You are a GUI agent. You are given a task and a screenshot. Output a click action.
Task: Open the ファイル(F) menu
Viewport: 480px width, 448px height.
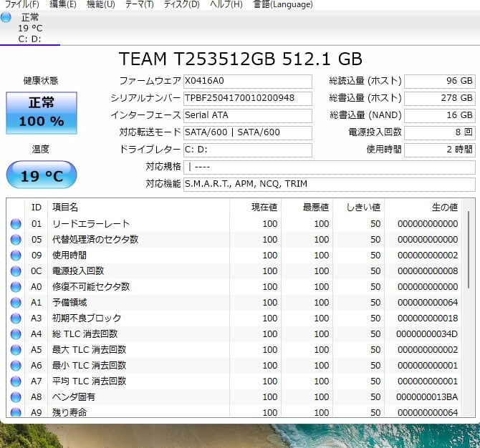pyautogui.click(x=22, y=4)
